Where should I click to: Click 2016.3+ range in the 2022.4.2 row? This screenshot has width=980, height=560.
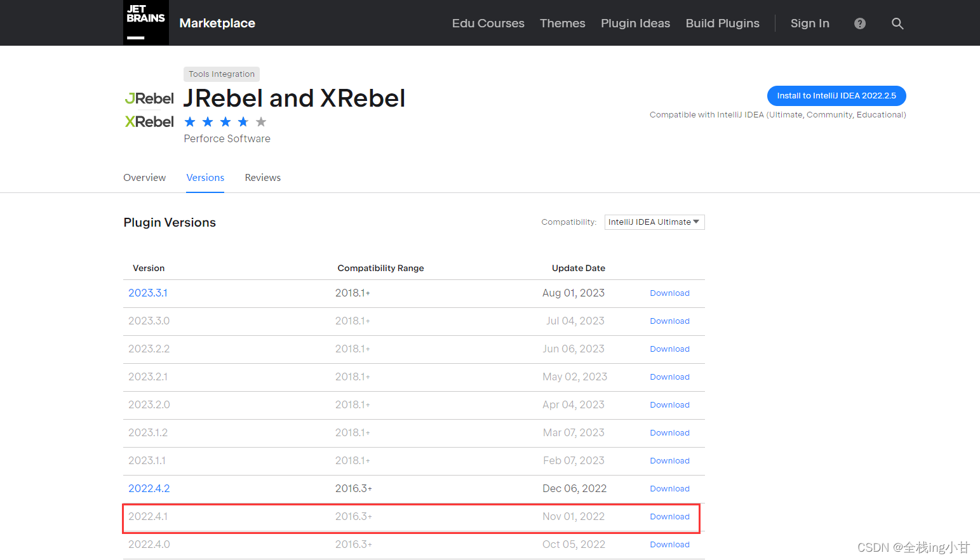[354, 488]
